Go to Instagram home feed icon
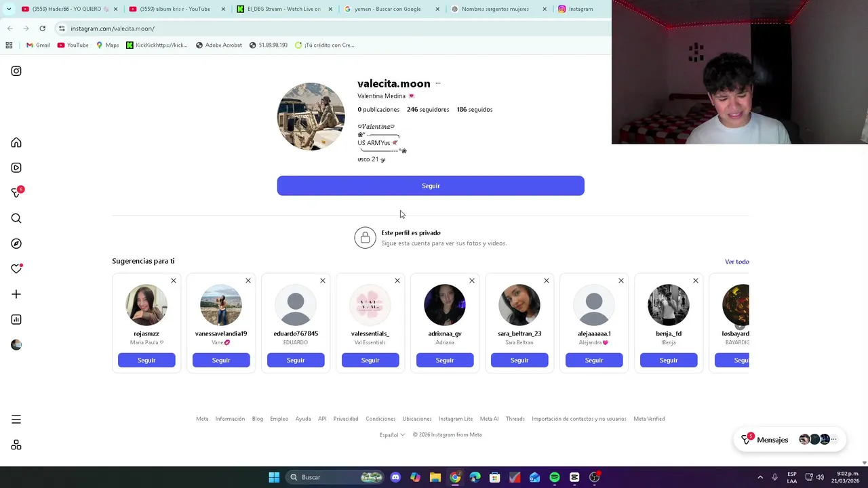This screenshot has width=868, height=488. tap(16, 143)
